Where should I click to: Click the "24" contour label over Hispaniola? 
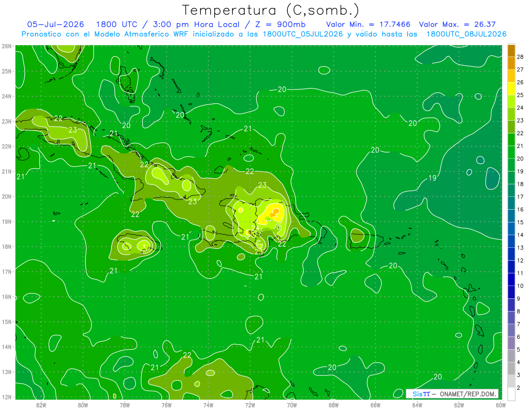(x=255, y=228)
